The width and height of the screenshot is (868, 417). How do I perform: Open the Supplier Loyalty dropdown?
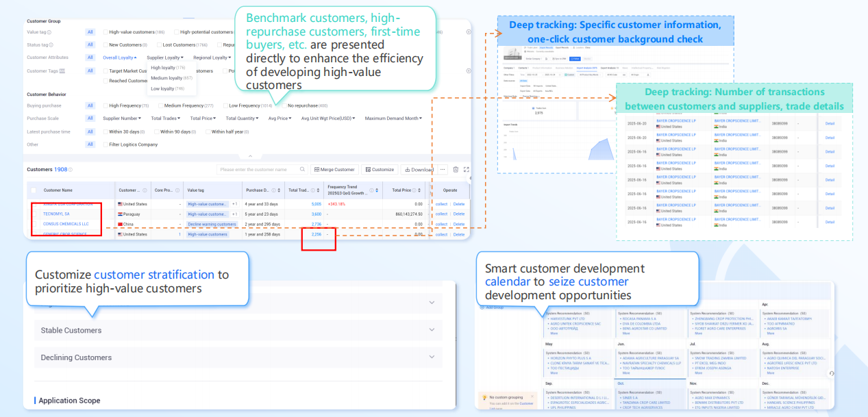(166, 58)
